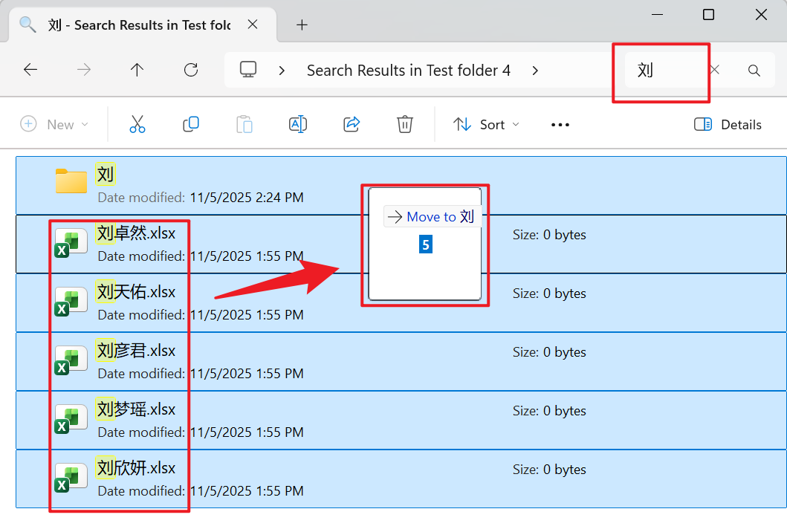
Task: Toggle the Details pane button
Action: 728,124
